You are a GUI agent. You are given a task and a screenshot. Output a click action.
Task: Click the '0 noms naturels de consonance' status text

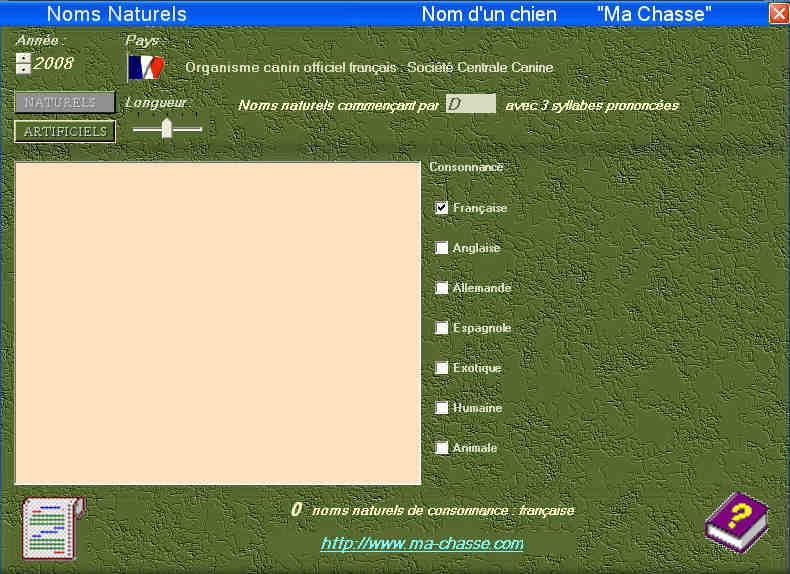click(433, 510)
